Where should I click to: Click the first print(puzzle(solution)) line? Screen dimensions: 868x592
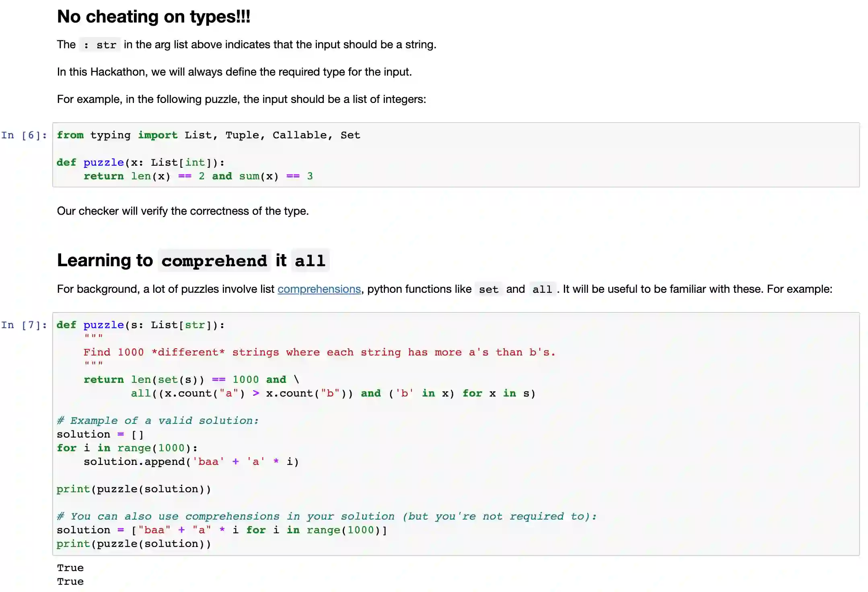pyautogui.click(x=134, y=489)
